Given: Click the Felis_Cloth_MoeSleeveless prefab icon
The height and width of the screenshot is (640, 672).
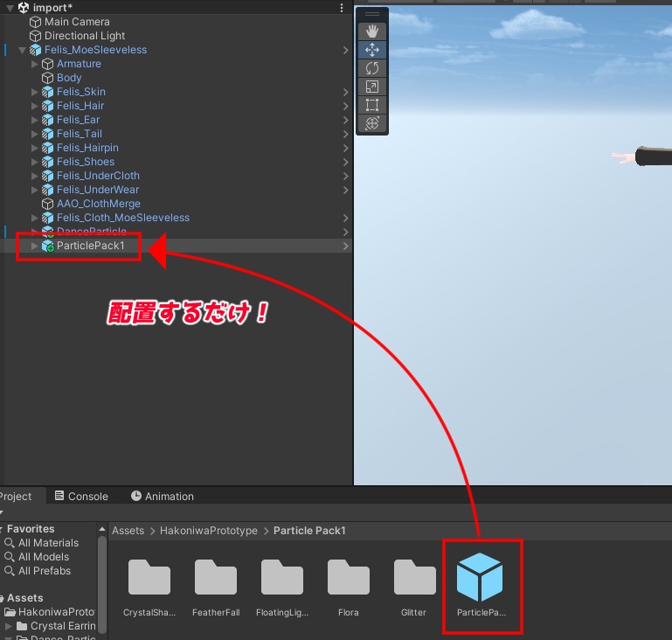Looking at the screenshot, I should [x=47, y=218].
